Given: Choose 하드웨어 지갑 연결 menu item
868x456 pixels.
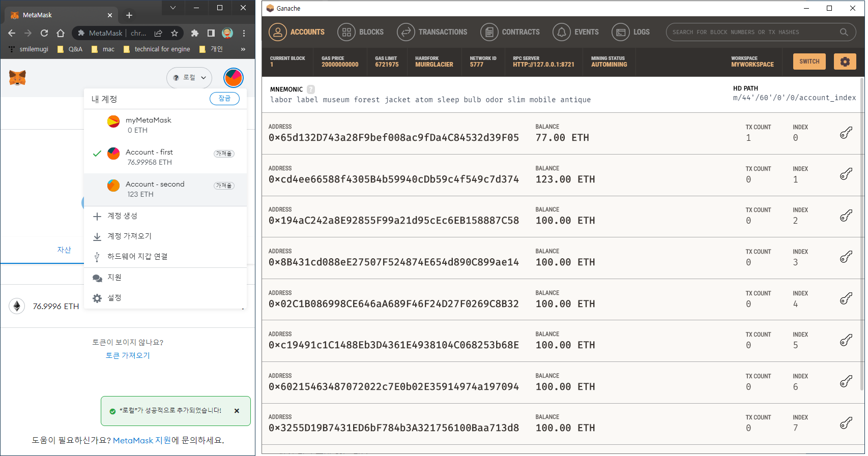Looking at the screenshot, I should point(165,257).
